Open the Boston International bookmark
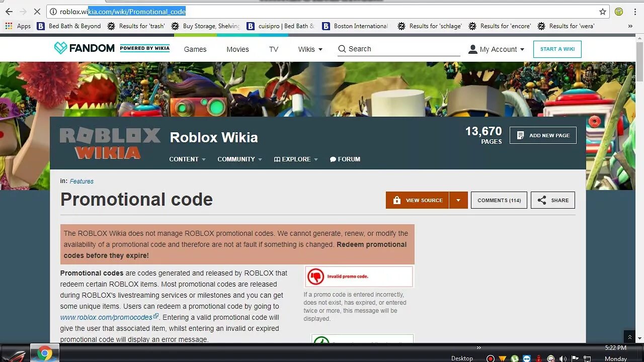The height and width of the screenshot is (362, 644). (355, 26)
